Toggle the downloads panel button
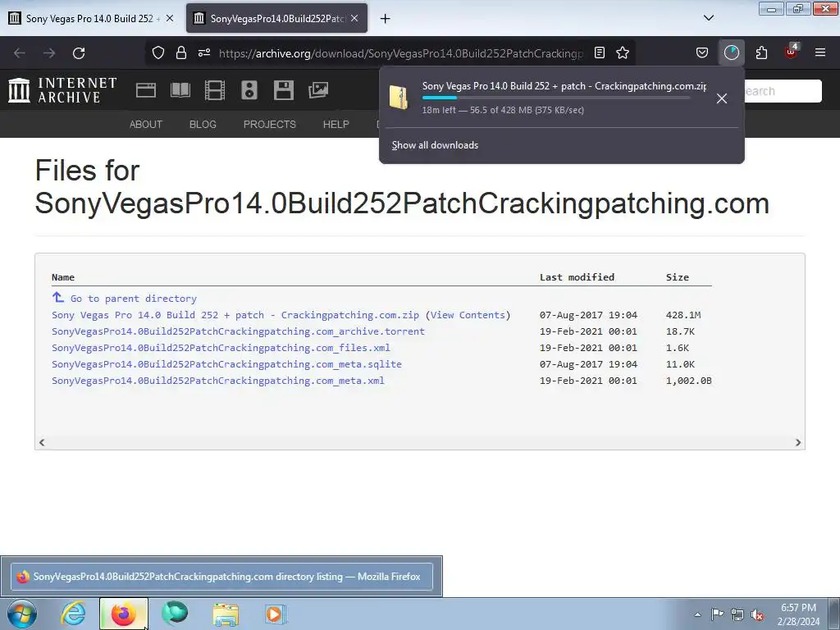The height and width of the screenshot is (630, 840). point(731,52)
